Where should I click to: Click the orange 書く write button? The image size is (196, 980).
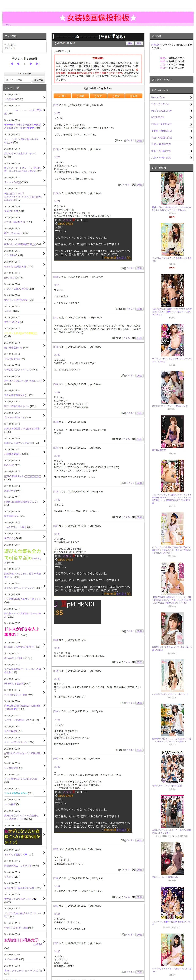tap(62, 96)
